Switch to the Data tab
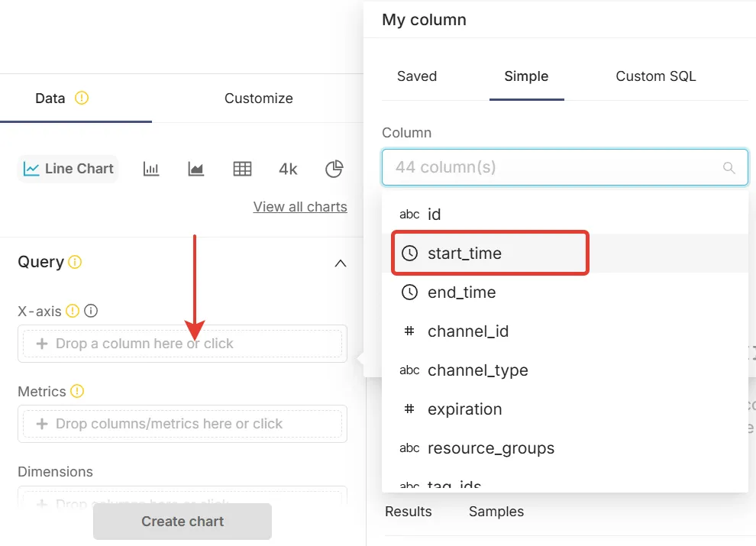The image size is (756, 546). (x=50, y=99)
